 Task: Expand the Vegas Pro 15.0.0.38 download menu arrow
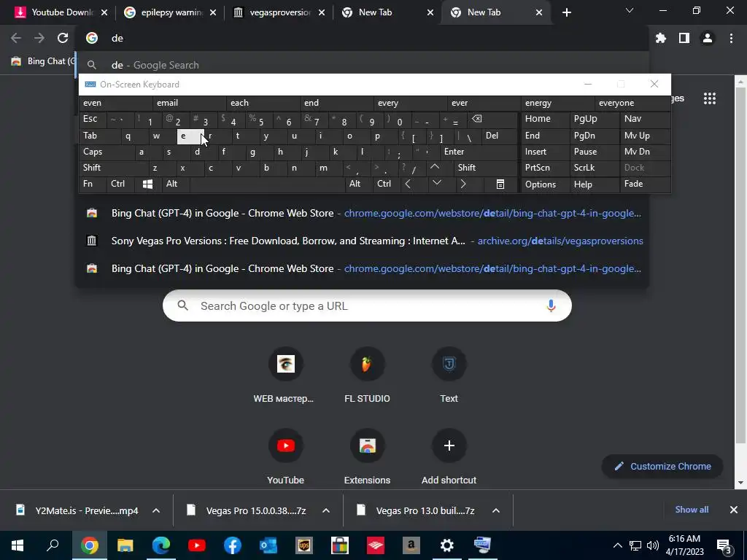click(x=326, y=510)
